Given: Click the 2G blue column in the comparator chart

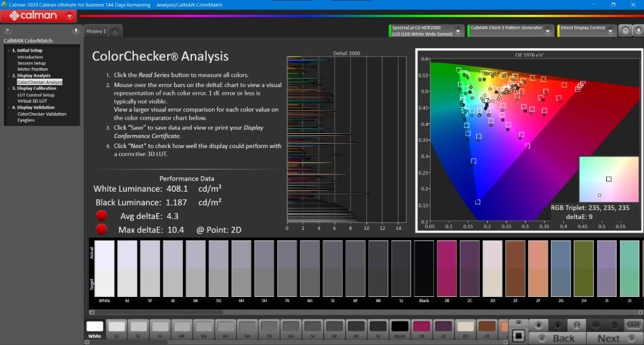Looking at the screenshot, I should click(x=561, y=269).
